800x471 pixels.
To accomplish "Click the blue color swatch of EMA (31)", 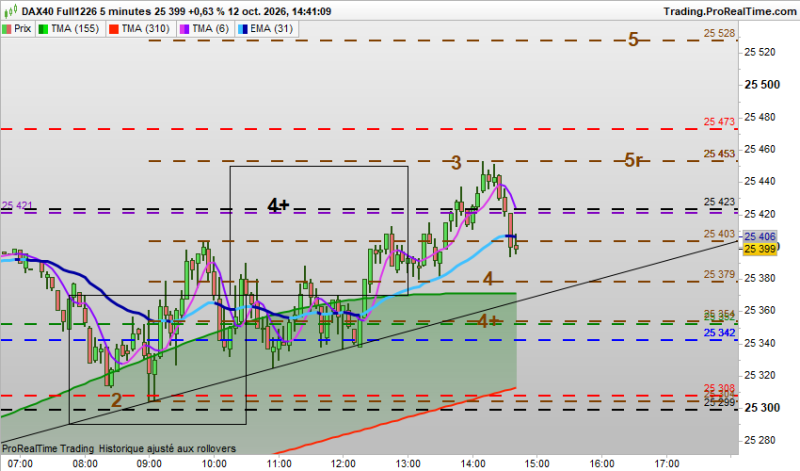I will (243, 29).
